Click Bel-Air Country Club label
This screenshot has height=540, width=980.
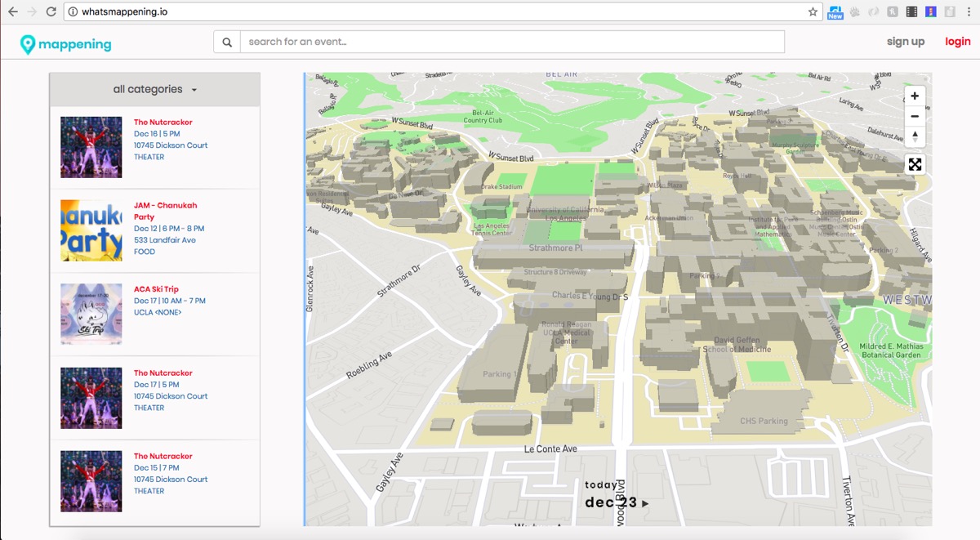coord(483,116)
